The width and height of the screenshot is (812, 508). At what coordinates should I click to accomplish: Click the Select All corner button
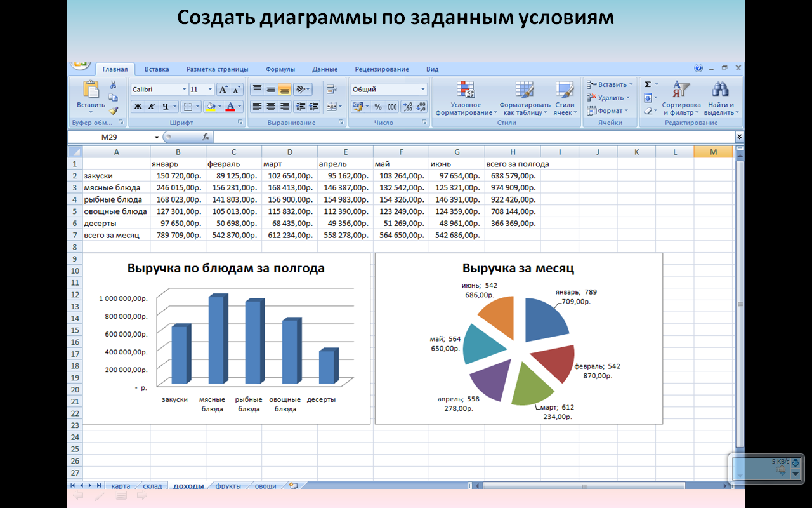(75, 152)
